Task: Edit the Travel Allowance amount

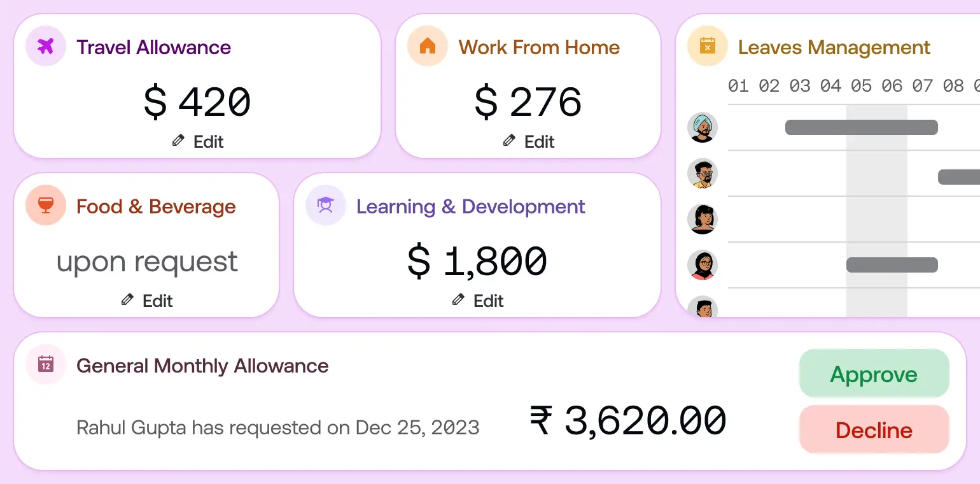Action: [x=197, y=141]
